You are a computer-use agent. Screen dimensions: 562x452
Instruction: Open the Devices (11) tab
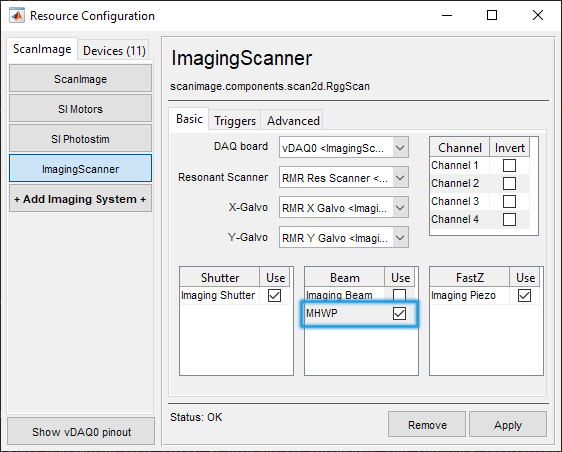click(x=114, y=51)
